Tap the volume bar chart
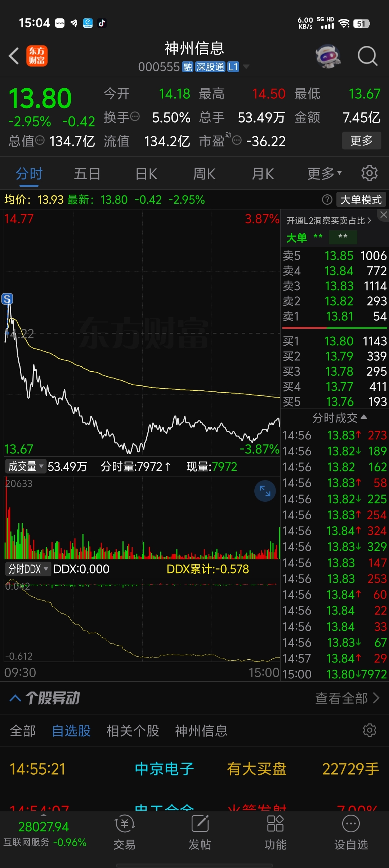Screen dimensions: 389x868 [142, 518]
